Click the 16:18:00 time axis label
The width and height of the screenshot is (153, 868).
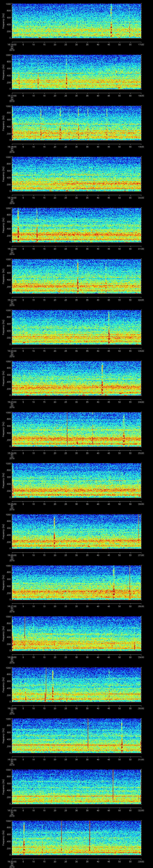tap(12, 147)
